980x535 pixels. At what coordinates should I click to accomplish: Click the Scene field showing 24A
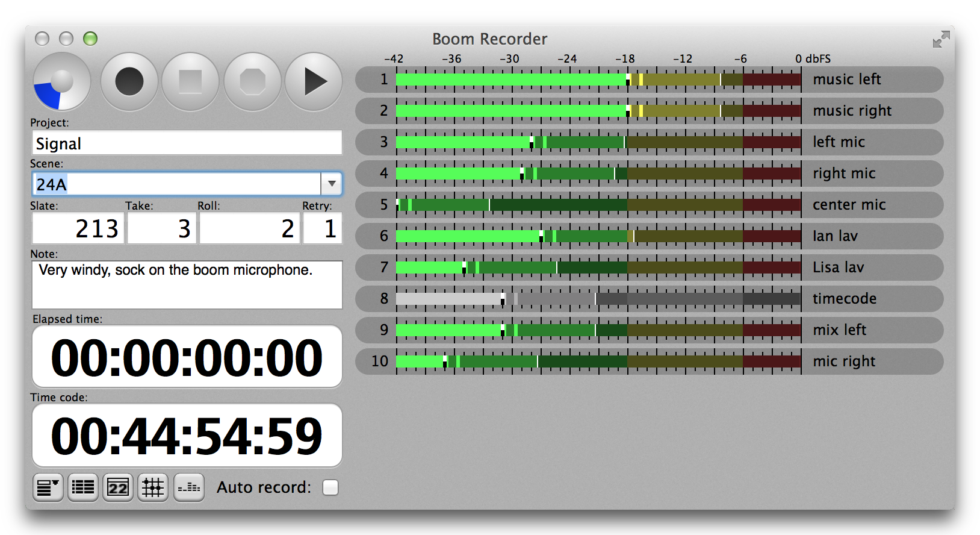pos(176,184)
